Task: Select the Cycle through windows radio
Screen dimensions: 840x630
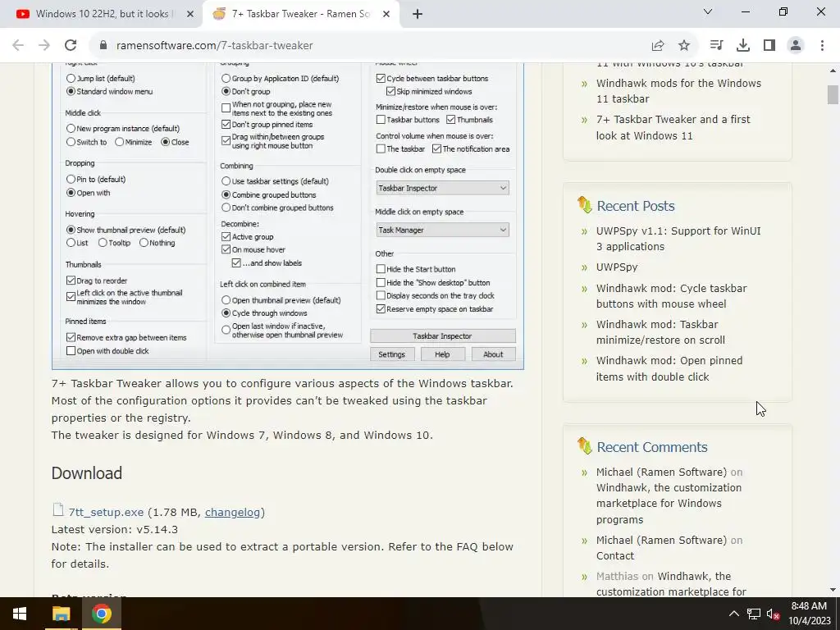Action: 226,313
